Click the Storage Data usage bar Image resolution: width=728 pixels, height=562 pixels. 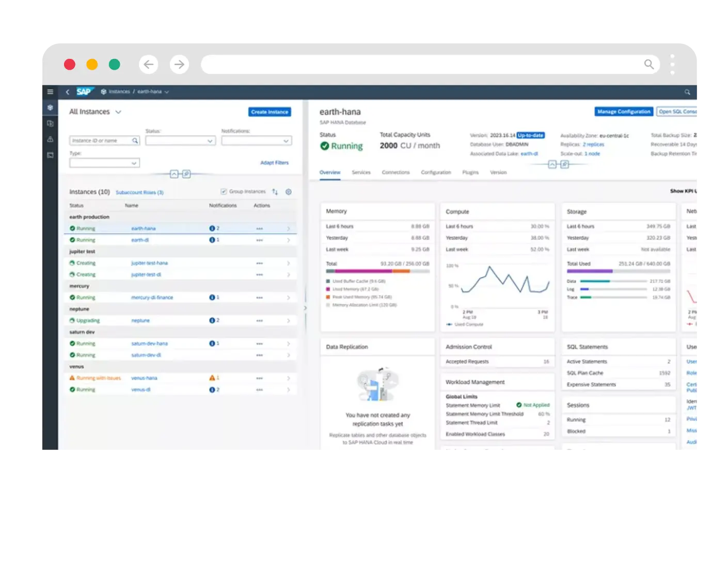point(613,281)
